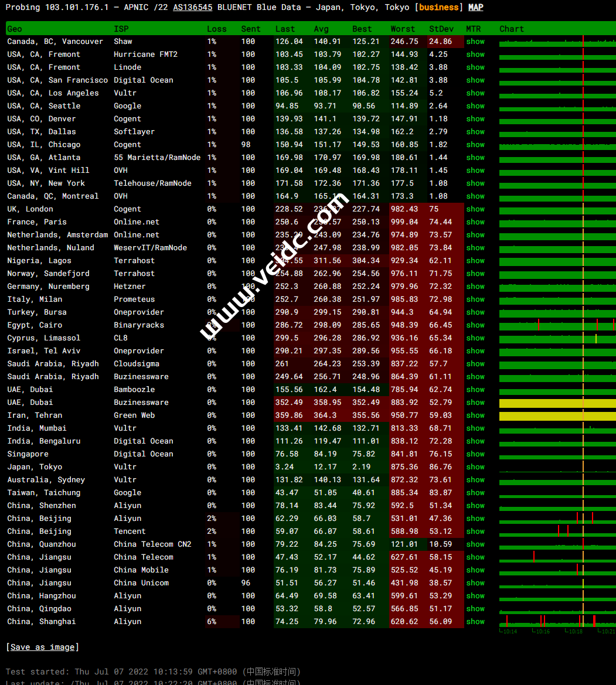Show MTR for Dubai Bamboozle row
Viewport: 616px width, 685px height.
[475, 389]
